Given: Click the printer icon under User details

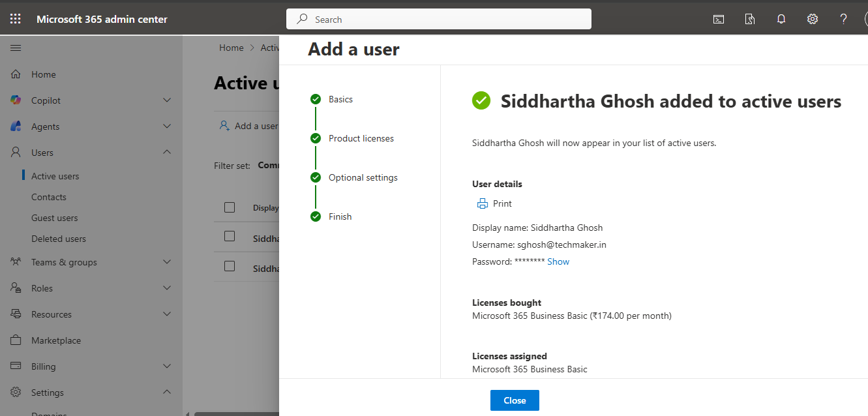Looking at the screenshot, I should tap(483, 203).
